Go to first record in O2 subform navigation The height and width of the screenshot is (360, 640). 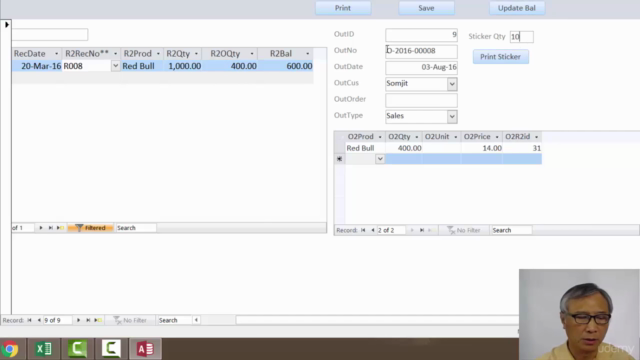coord(363,230)
